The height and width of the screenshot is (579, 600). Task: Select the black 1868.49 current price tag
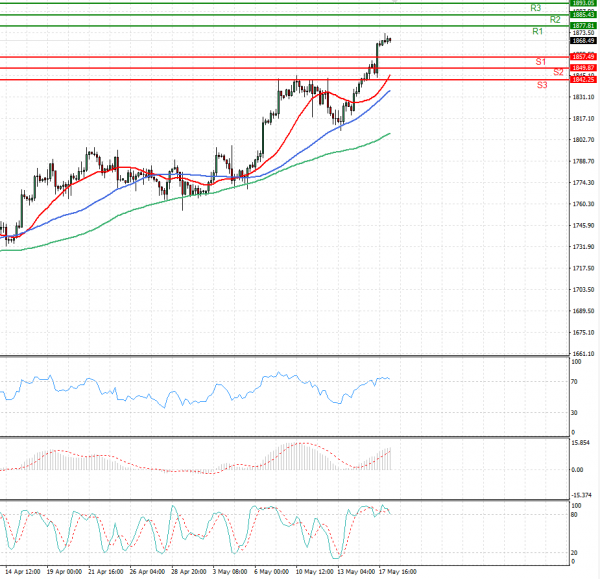[583, 41]
